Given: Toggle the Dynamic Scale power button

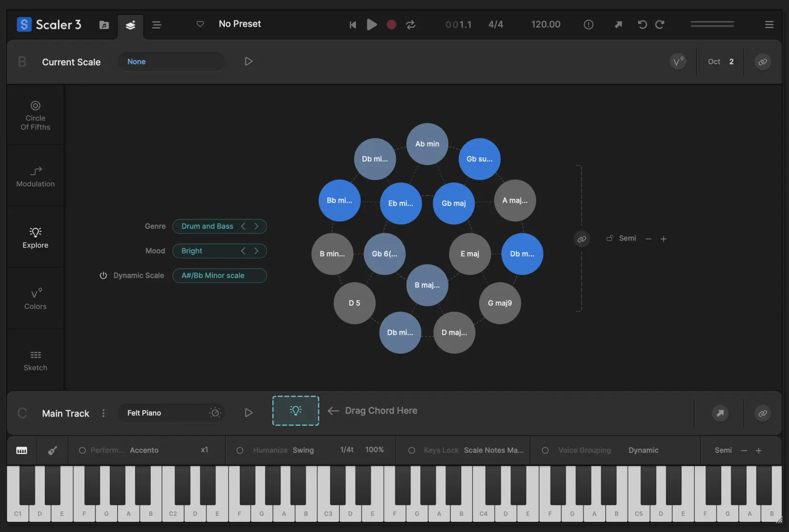Looking at the screenshot, I should pyautogui.click(x=103, y=276).
